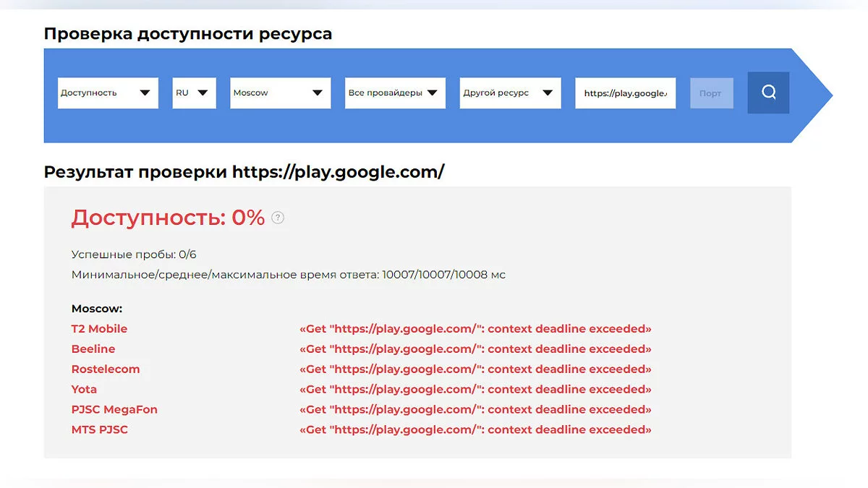Click the MTS PJSC provider name
The height and width of the screenshot is (488, 868).
coord(100,430)
